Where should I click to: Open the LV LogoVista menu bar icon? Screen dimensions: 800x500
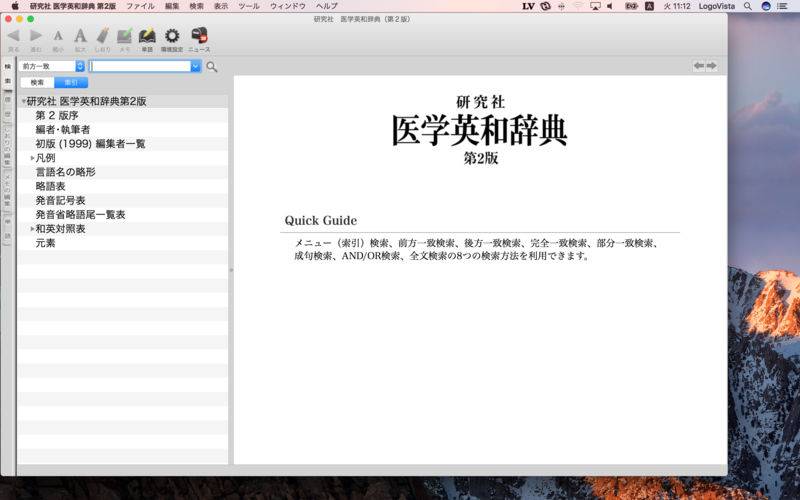[529, 6]
